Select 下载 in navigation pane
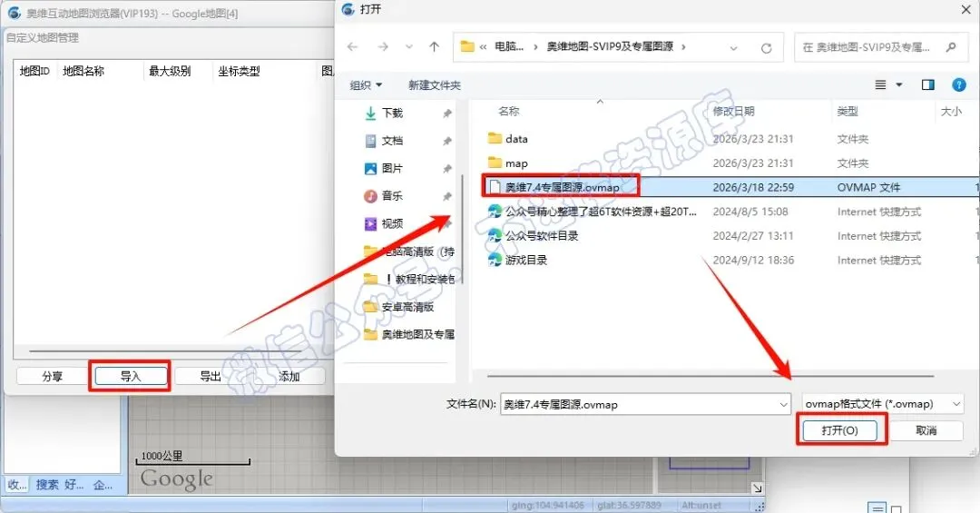Image resolution: width=980 pixels, height=513 pixels. (393, 113)
